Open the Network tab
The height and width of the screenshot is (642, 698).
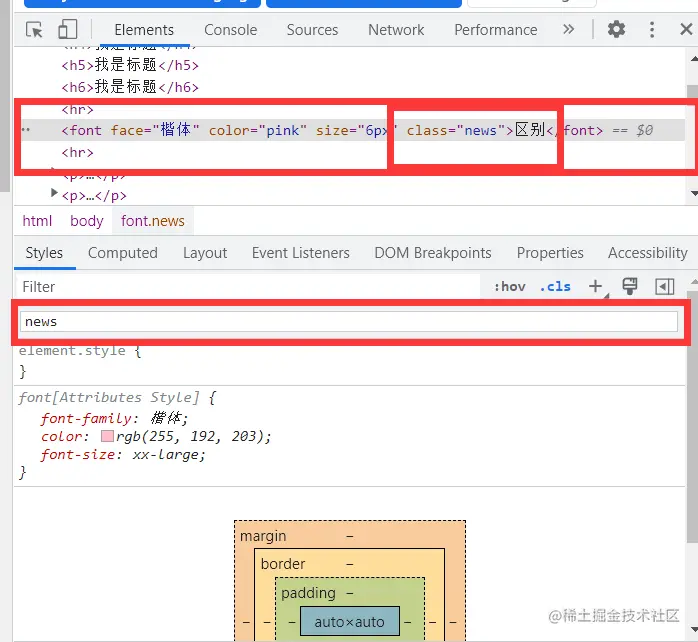coord(396,30)
